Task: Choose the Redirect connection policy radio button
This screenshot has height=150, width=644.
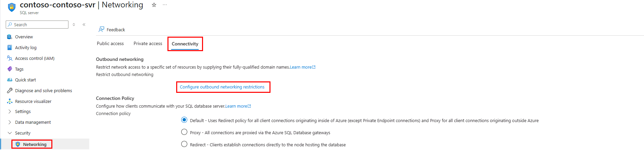Action: tap(184, 144)
